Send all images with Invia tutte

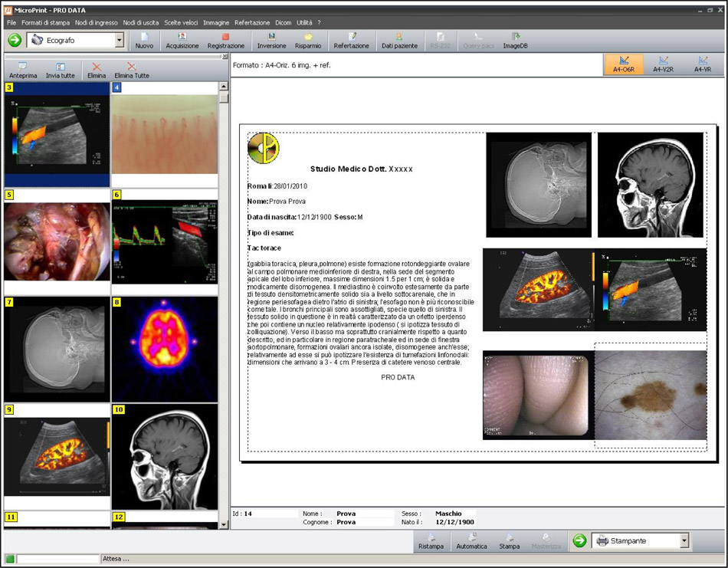pyautogui.click(x=60, y=71)
